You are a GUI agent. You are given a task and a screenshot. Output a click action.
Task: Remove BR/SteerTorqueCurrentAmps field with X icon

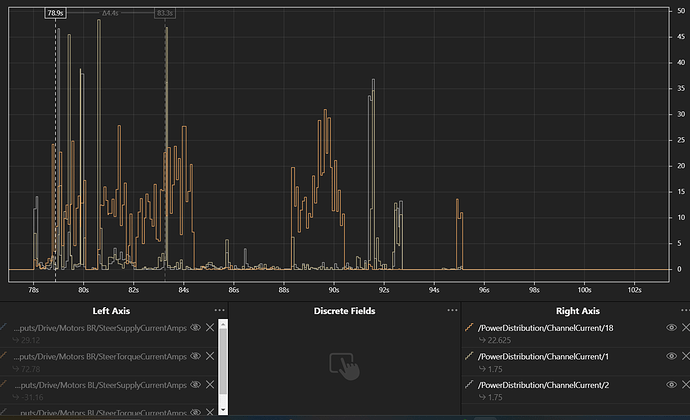click(210, 356)
